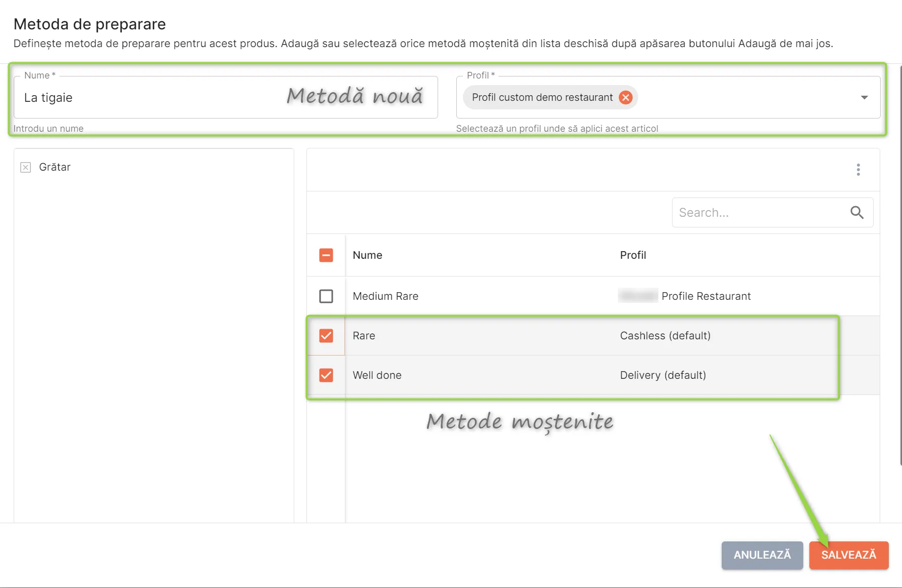Check the Medium Rare checkbox

click(x=326, y=296)
